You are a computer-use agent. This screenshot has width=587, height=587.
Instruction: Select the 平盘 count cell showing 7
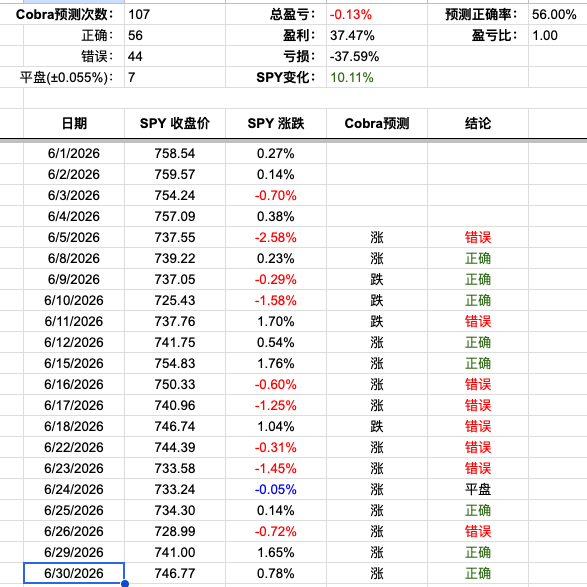point(175,77)
